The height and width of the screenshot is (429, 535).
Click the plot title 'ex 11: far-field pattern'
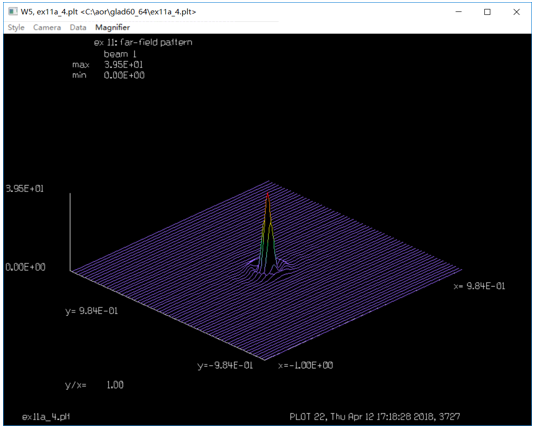pos(143,42)
